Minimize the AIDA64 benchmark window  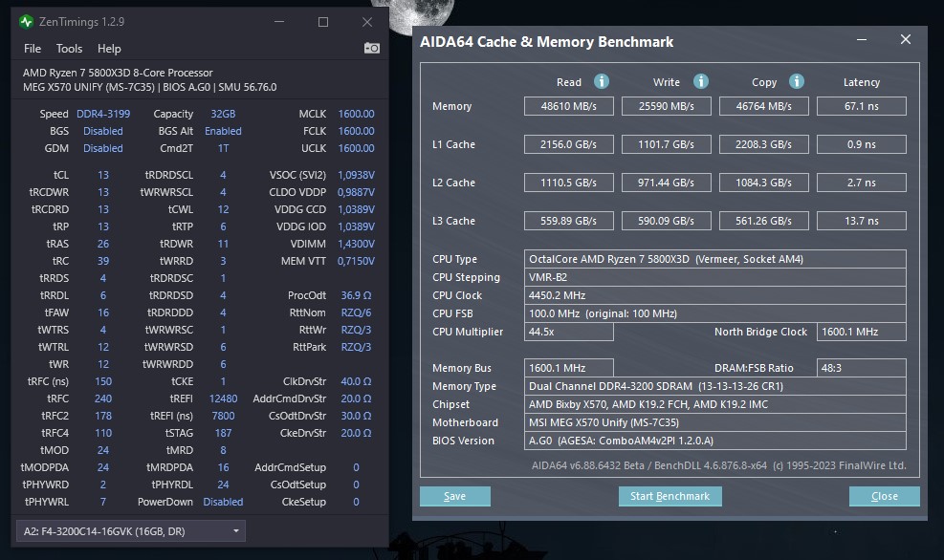pos(862,40)
